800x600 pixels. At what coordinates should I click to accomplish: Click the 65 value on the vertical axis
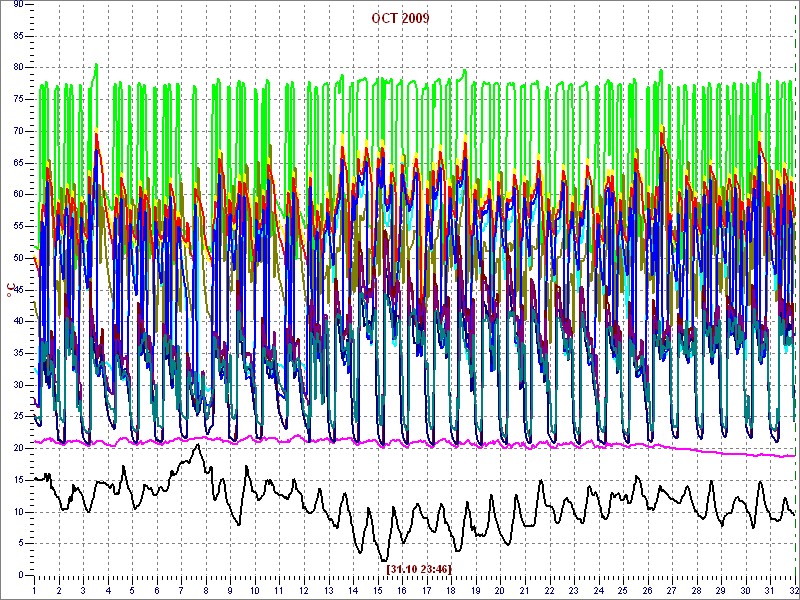click(17, 163)
